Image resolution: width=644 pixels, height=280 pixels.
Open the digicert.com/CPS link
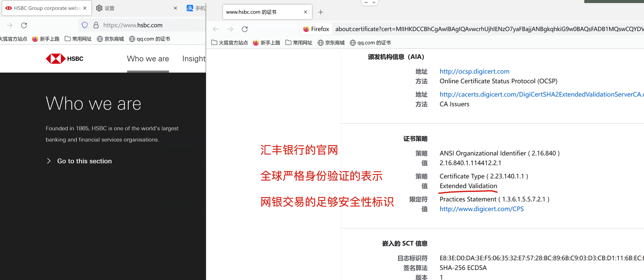(x=481, y=209)
